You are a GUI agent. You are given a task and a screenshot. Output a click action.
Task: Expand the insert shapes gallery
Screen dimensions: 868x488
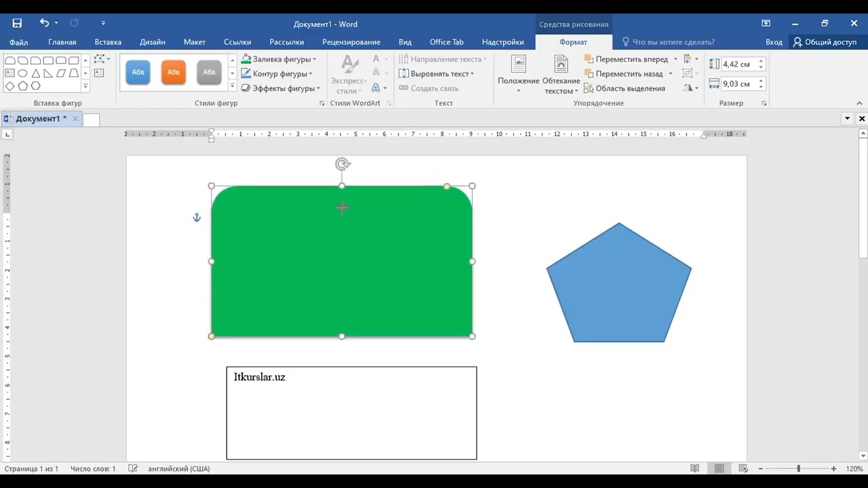tap(85, 86)
